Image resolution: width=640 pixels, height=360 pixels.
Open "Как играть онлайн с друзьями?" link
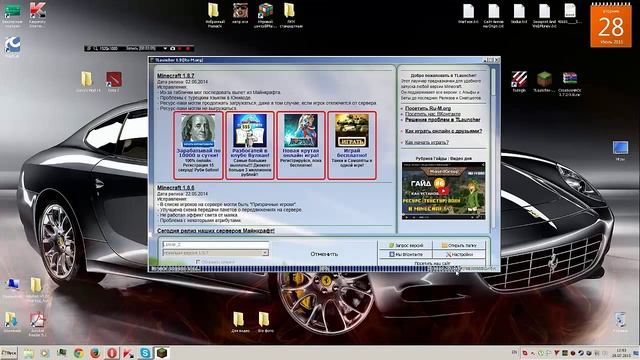click(443, 131)
